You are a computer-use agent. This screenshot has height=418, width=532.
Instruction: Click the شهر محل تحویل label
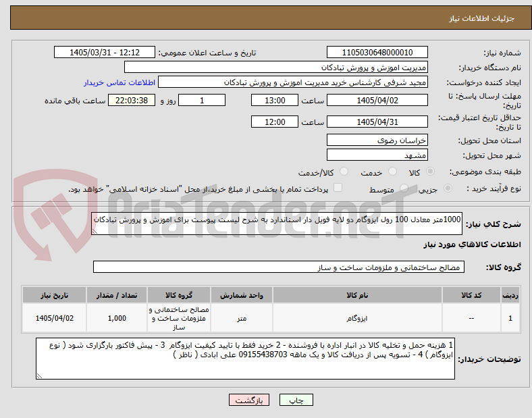point(492,155)
